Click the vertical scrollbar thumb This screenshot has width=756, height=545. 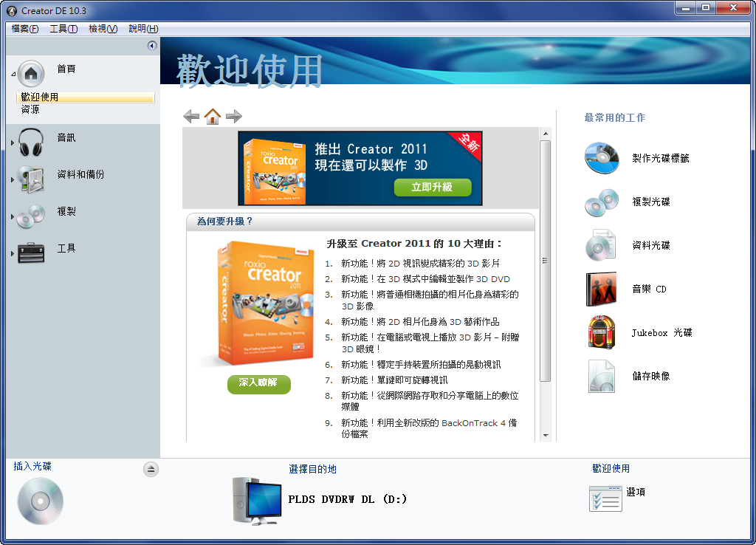[x=546, y=261]
